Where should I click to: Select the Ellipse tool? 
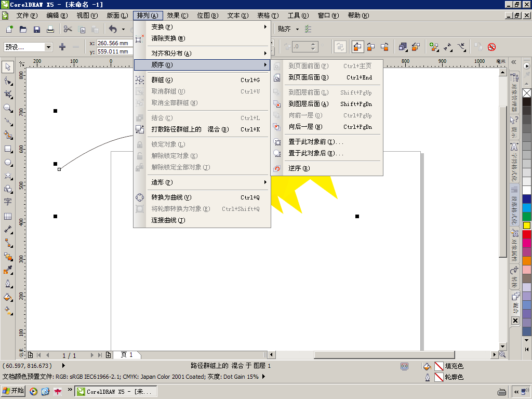(7, 162)
